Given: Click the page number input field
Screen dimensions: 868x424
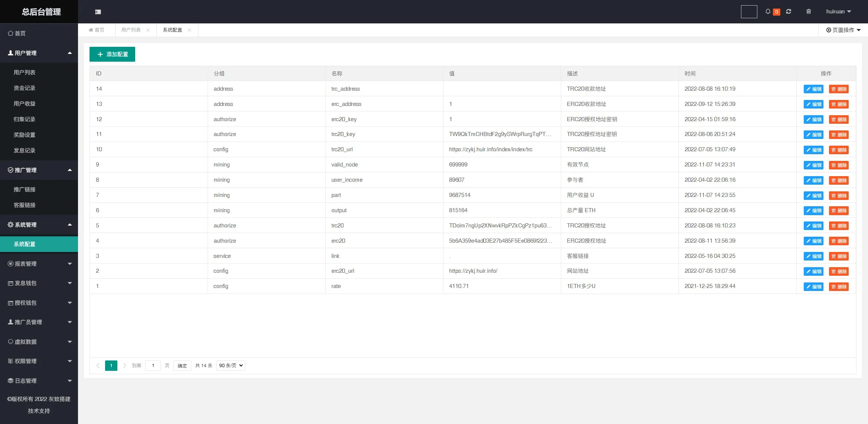Looking at the screenshot, I should tap(153, 366).
